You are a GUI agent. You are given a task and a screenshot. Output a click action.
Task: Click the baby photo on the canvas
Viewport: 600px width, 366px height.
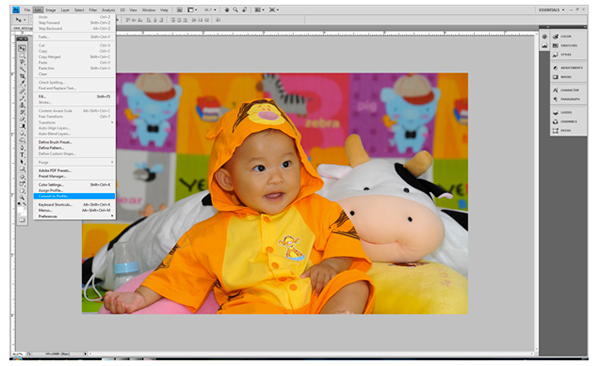pos(275,194)
